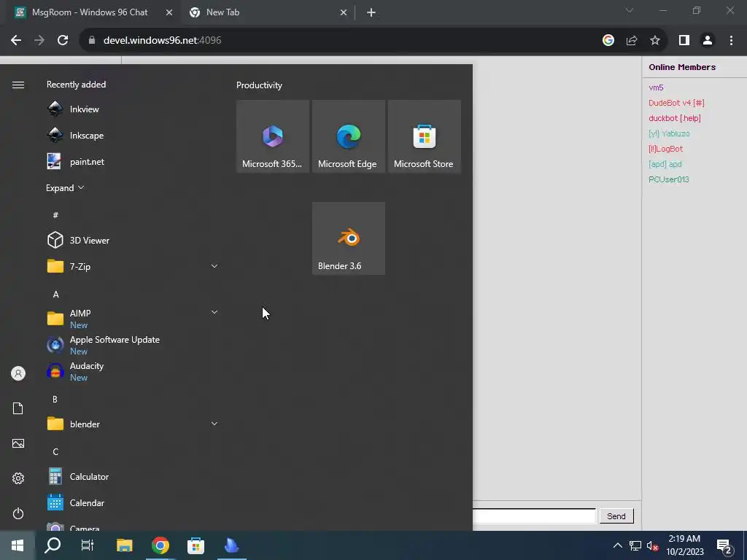Switch to the New Tab tab
The height and width of the screenshot is (560, 747).
click(222, 12)
